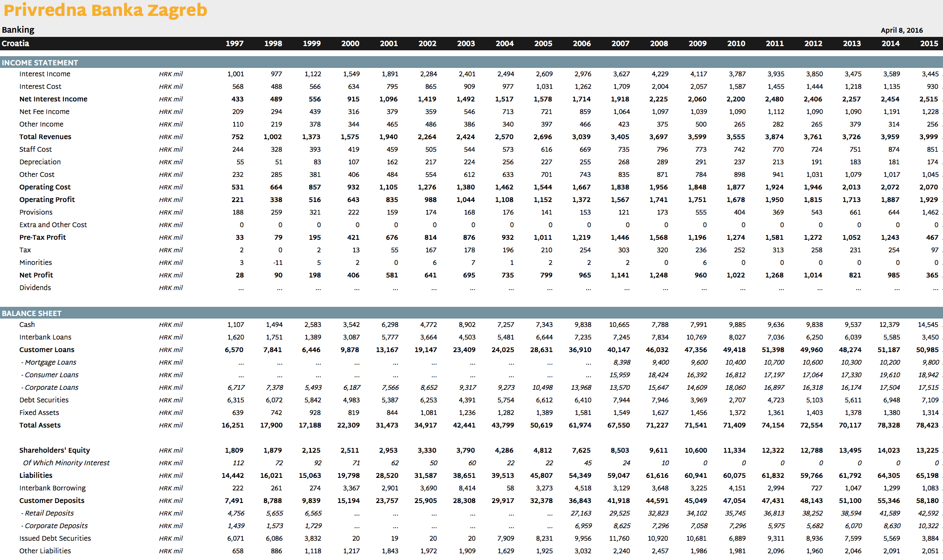
Task: Click the Minorities row label
Action: [x=36, y=262]
